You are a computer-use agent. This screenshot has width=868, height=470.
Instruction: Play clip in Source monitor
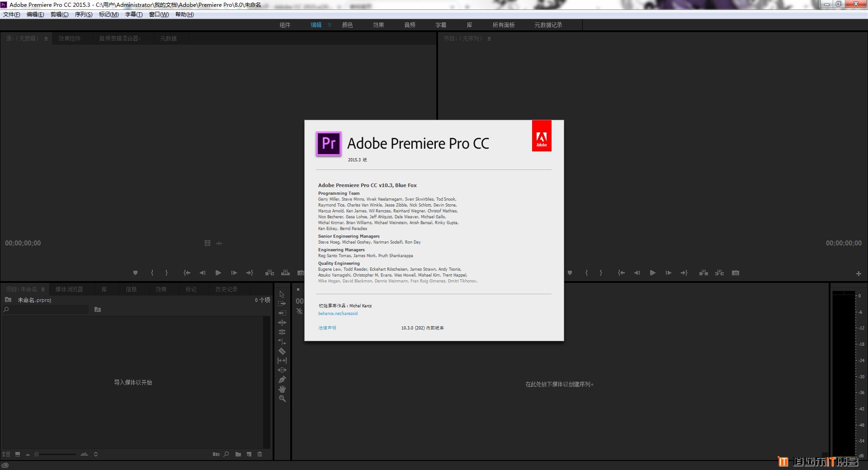(218, 273)
